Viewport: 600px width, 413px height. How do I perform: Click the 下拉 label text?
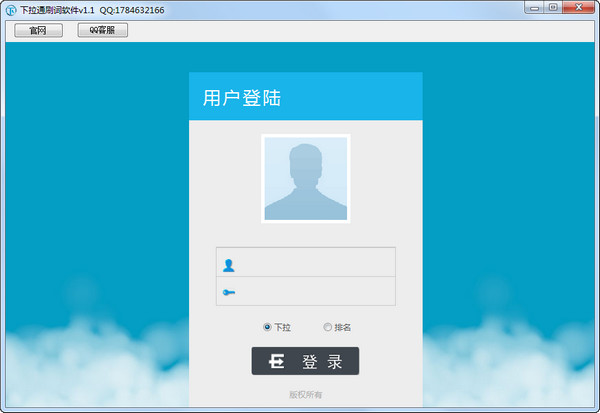(x=283, y=327)
